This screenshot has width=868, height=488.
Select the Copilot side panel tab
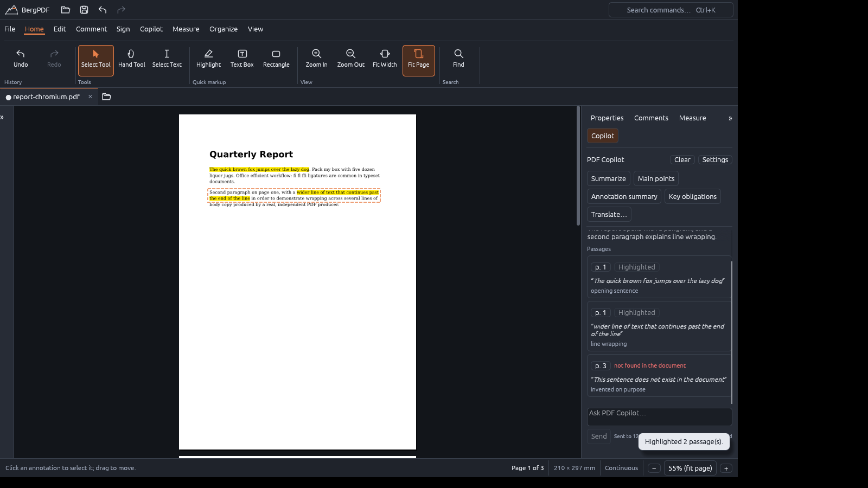coord(603,136)
